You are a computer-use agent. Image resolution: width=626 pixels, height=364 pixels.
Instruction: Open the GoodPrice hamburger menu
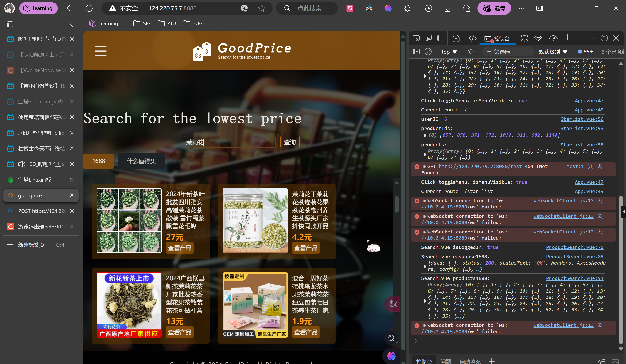pos(101,51)
